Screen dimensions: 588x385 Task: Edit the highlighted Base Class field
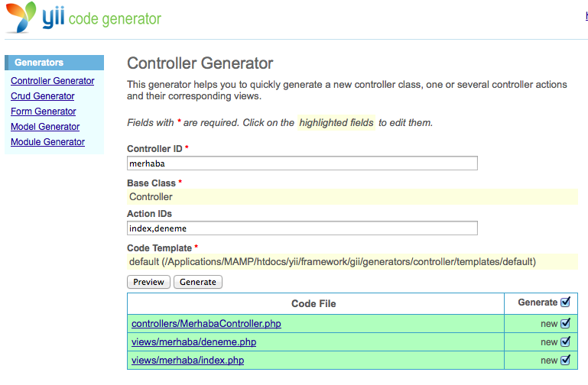pos(352,196)
